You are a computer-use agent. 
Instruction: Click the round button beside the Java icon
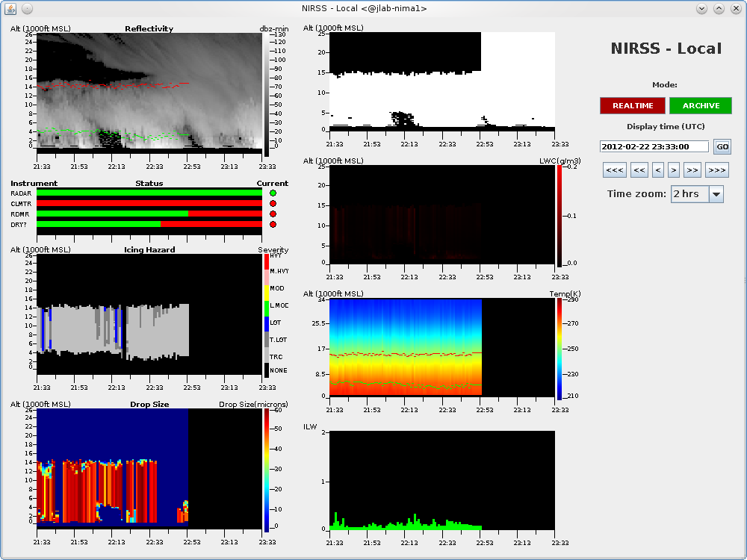pos(27,8)
